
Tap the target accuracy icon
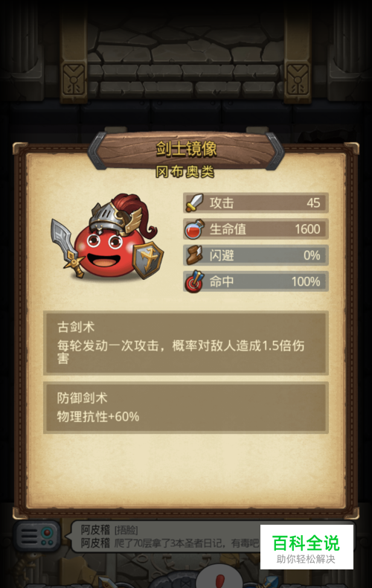tap(194, 281)
